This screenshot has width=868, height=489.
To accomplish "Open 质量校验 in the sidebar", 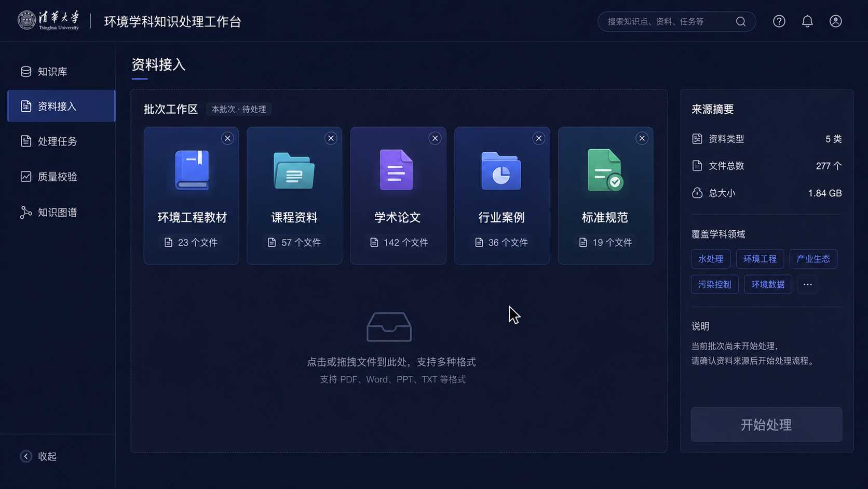I will pos(61,177).
